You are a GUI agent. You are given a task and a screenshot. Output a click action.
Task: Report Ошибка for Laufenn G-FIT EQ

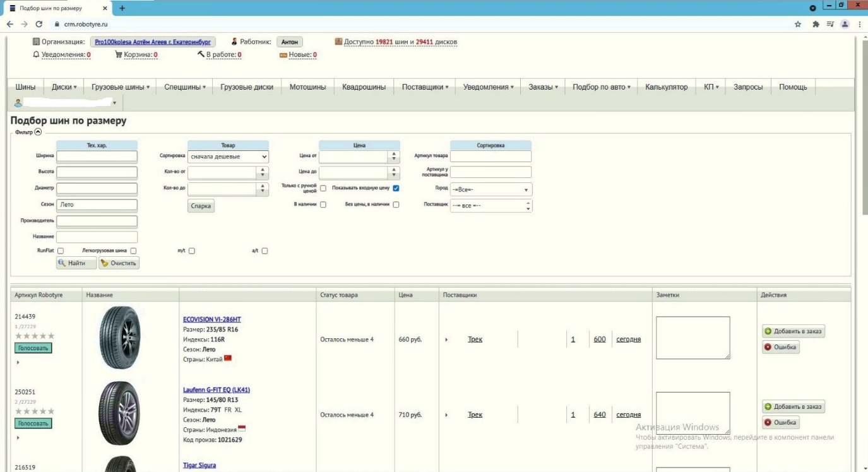[782, 422]
